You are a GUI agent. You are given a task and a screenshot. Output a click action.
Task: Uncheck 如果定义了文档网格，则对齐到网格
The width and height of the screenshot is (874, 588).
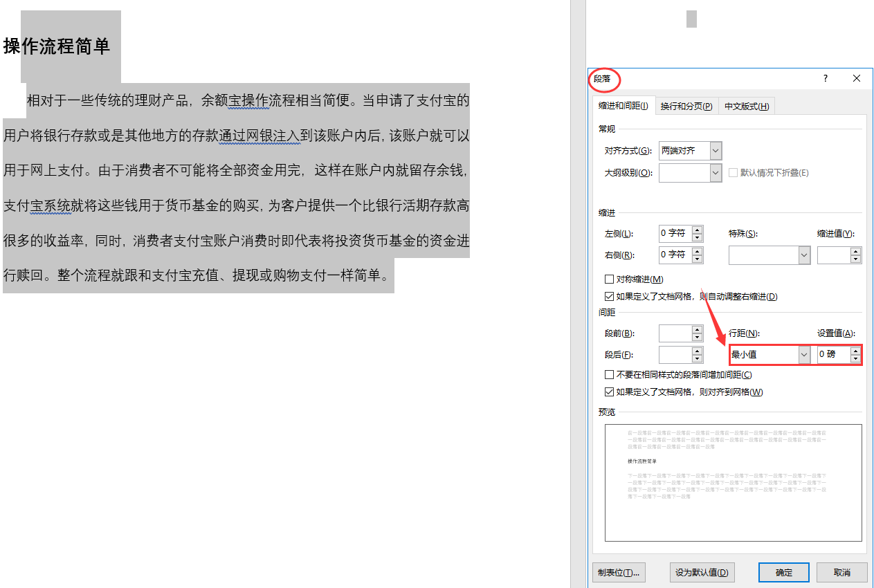coord(610,392)
